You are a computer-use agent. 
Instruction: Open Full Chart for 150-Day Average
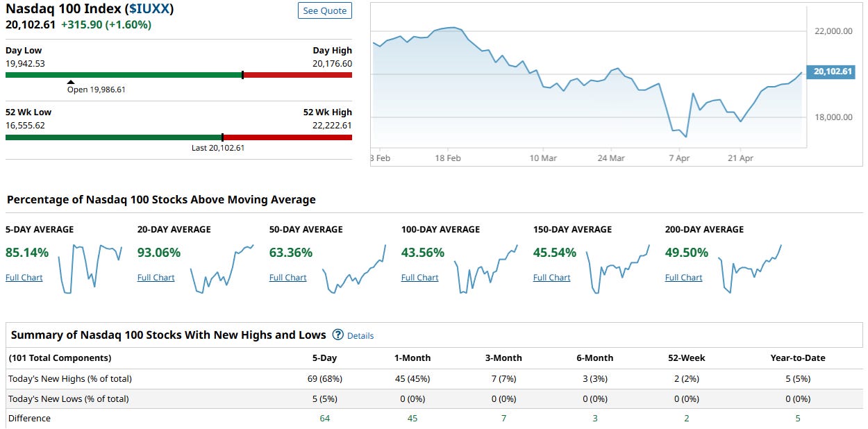[552, 278]
